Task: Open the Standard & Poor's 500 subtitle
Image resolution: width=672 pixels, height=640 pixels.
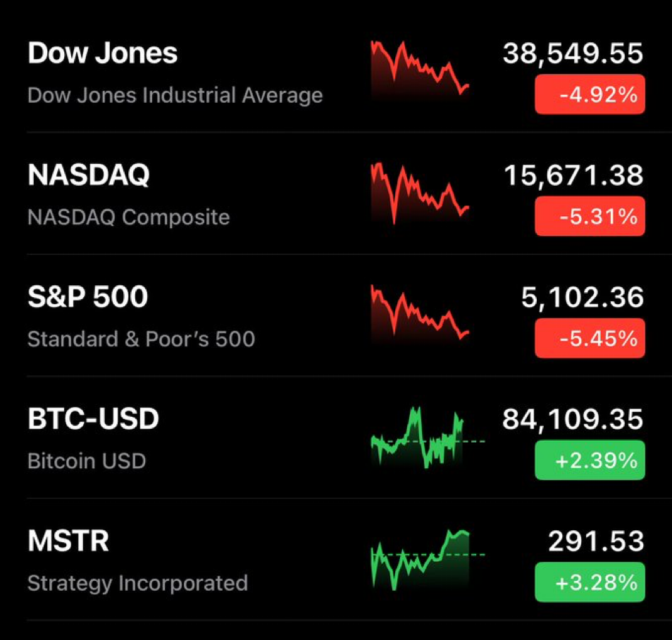Action: (x=142, y=339)
